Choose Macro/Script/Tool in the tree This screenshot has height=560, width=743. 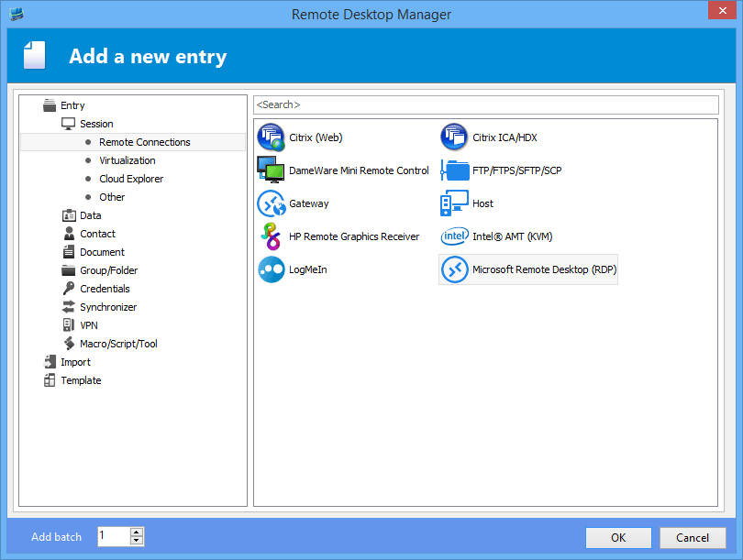tap(118, 344)
